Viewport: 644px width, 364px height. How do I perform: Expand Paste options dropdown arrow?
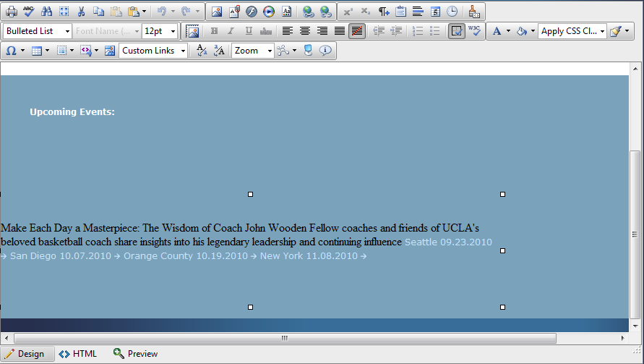(144, 12)
